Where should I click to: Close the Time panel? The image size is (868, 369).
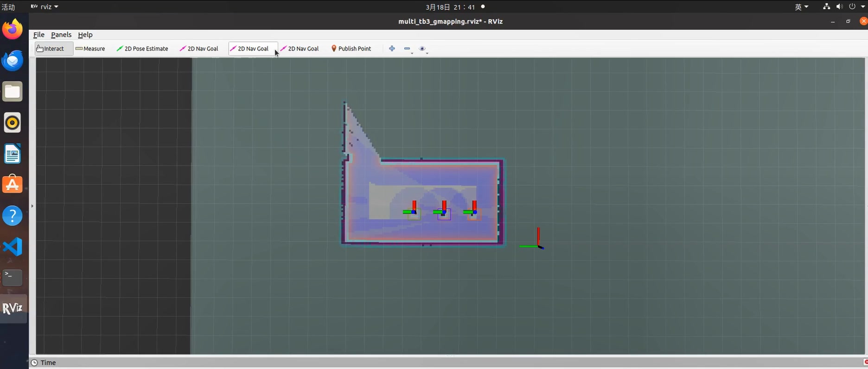pos(865,362)
